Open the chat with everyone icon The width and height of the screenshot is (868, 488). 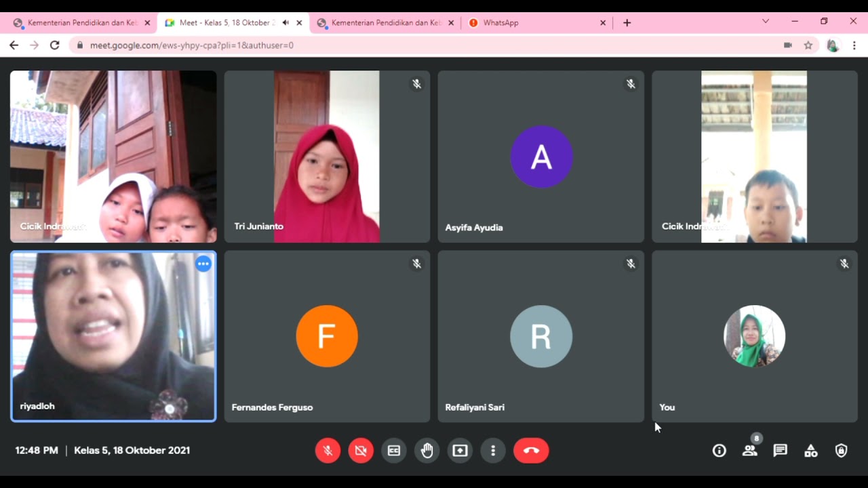pyautogui.click(x=781, y=451)
